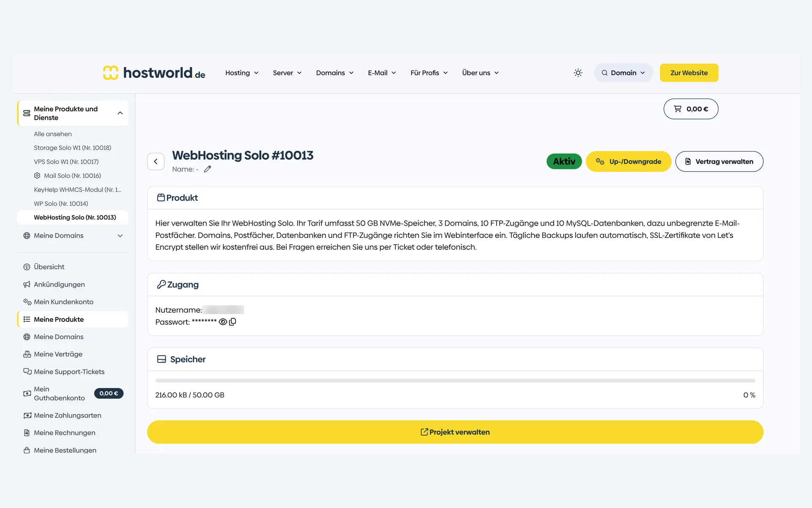Click the Up-/Downgrade button
The image size is (812, 508).
coord(628,161)
